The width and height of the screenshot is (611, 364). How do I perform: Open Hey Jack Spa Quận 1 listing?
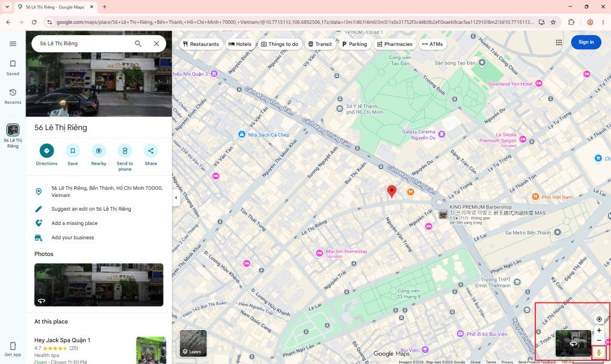pos(62,340)
